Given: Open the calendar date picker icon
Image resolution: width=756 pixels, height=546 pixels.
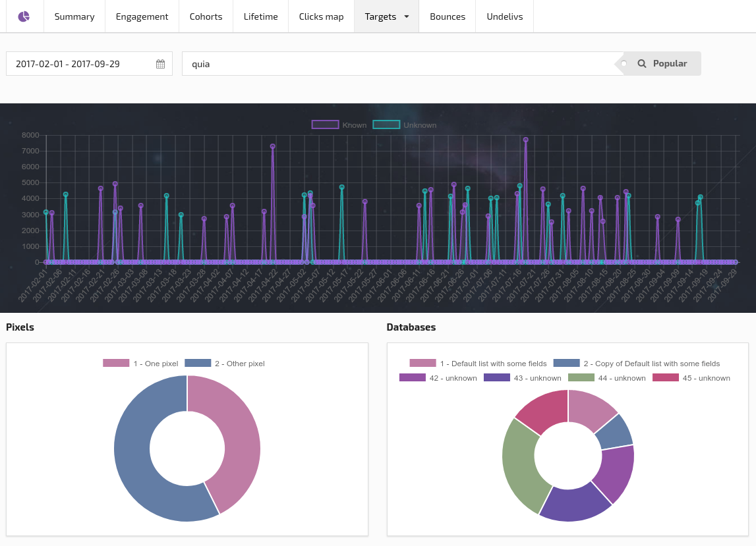Looking at the screenshot, I should tap(161, 64).
